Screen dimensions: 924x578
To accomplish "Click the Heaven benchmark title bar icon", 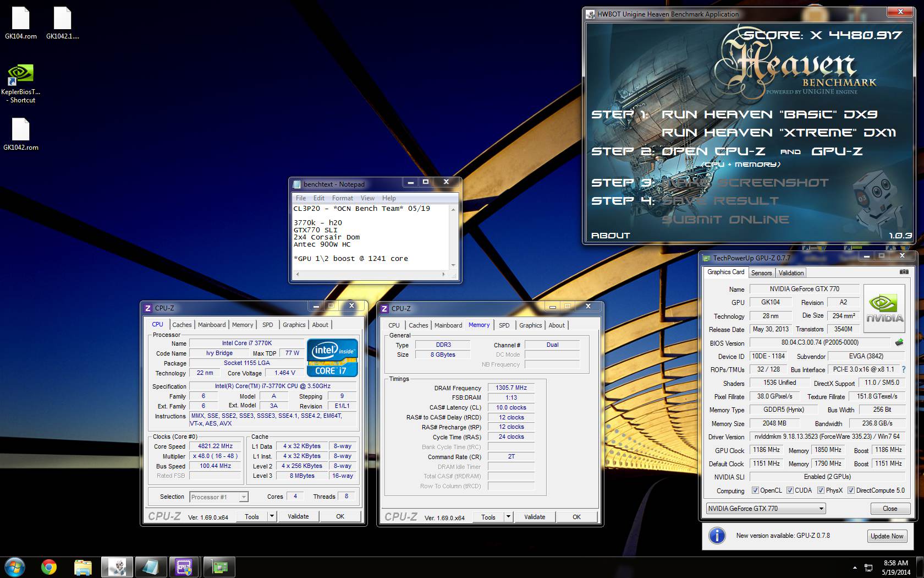I will (x=591, y=14).
